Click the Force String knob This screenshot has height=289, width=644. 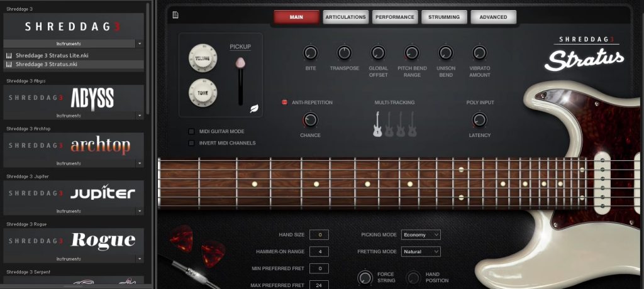click(365, 277)
